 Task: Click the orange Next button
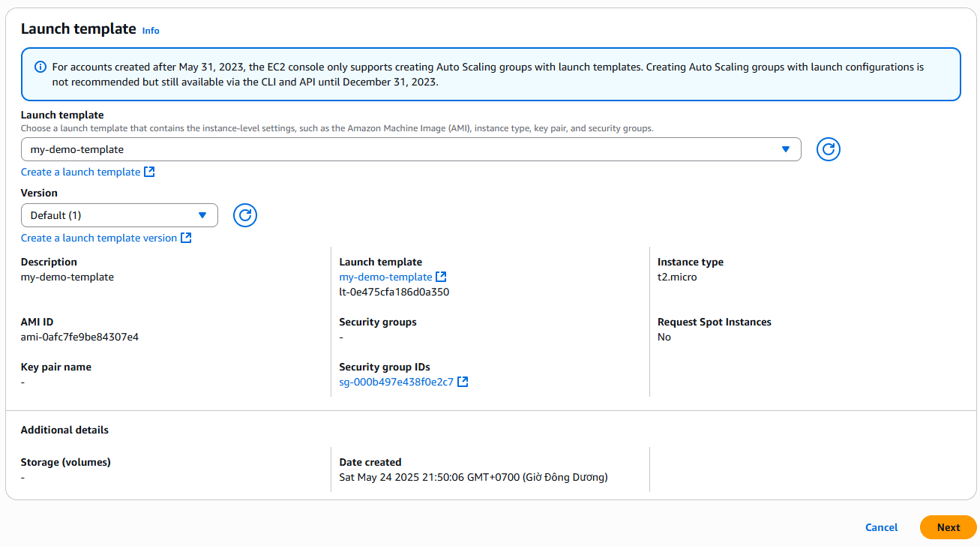point(948,527)
